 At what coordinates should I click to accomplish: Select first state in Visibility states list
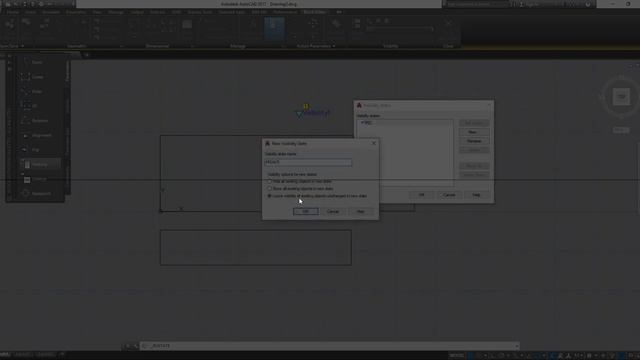[405, 122]
